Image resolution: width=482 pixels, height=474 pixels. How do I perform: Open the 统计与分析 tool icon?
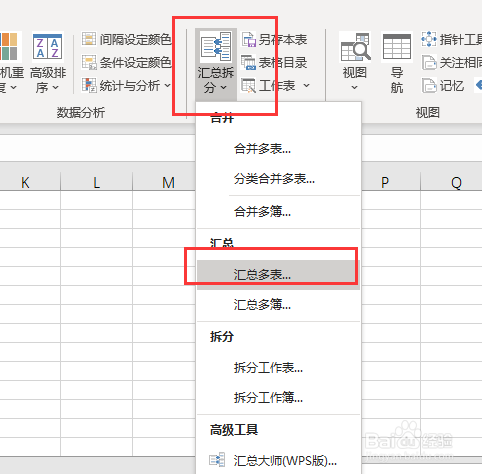tap(89, 85)
